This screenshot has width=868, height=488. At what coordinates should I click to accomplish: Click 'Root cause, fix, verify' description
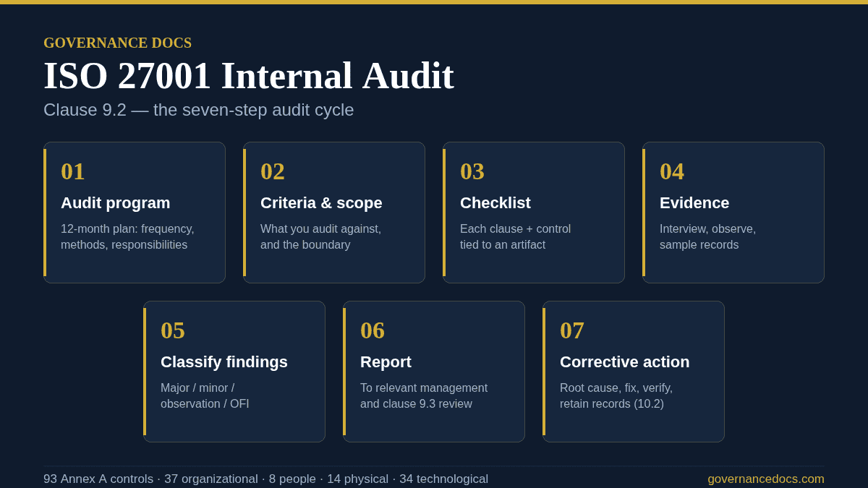pyautogui.click(x=616, y=396)
